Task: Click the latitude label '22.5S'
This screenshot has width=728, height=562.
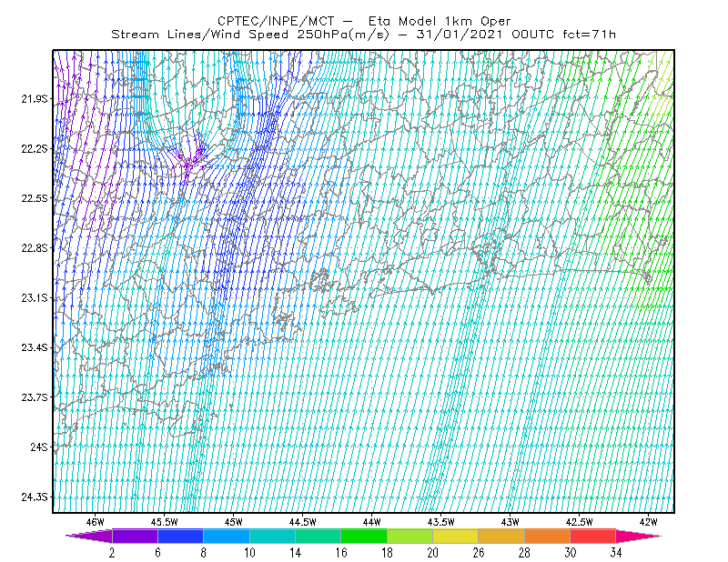Action: 35,198
